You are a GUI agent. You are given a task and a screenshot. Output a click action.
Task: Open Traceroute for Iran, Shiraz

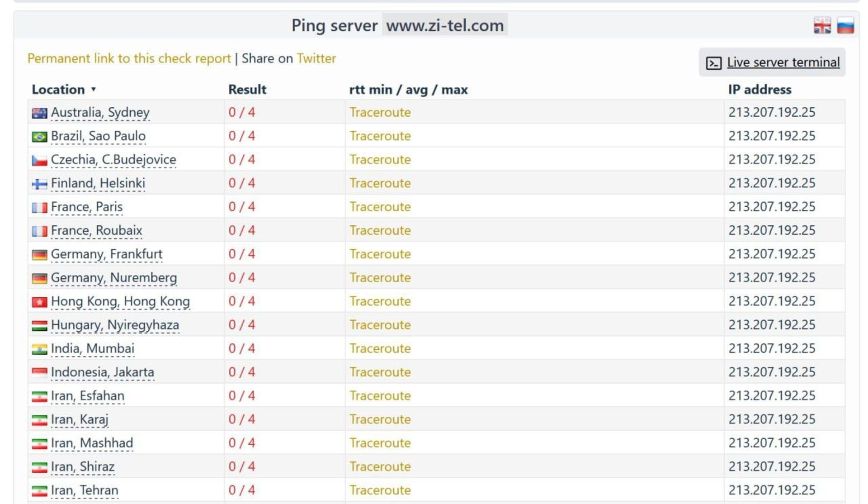pyautogui.click(x=380, y=466)
